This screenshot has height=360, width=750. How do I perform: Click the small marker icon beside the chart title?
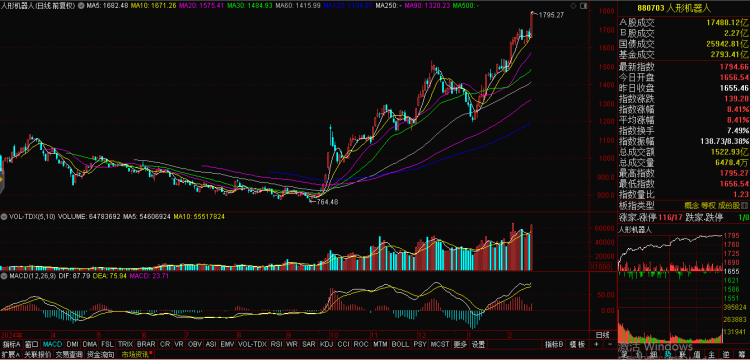point(81,6)
